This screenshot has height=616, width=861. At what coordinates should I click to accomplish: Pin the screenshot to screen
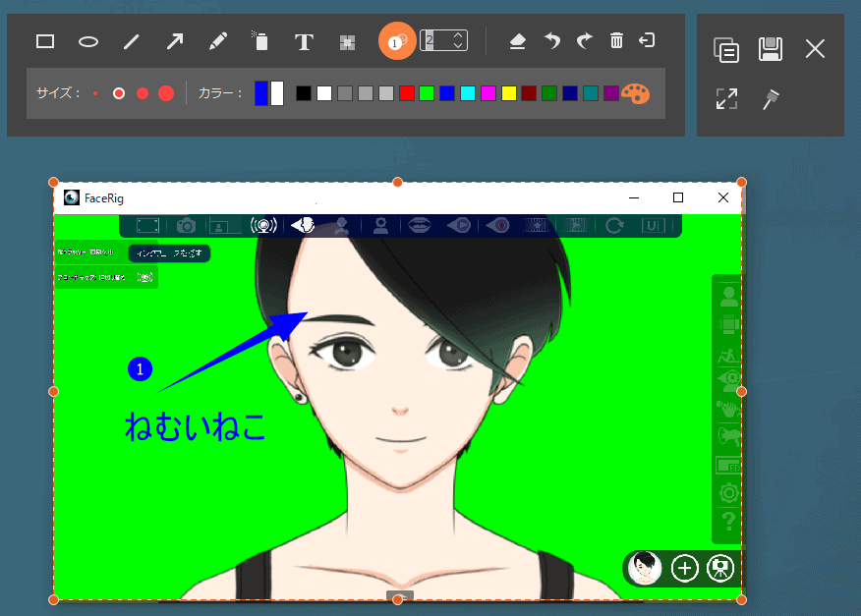(771, 98)
